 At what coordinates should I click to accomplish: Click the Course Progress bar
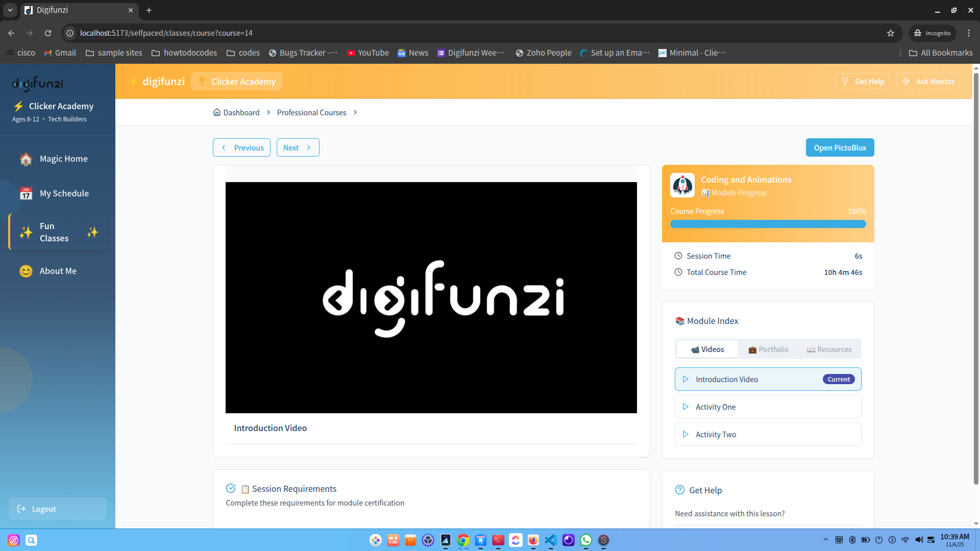[x=768, y=224]
